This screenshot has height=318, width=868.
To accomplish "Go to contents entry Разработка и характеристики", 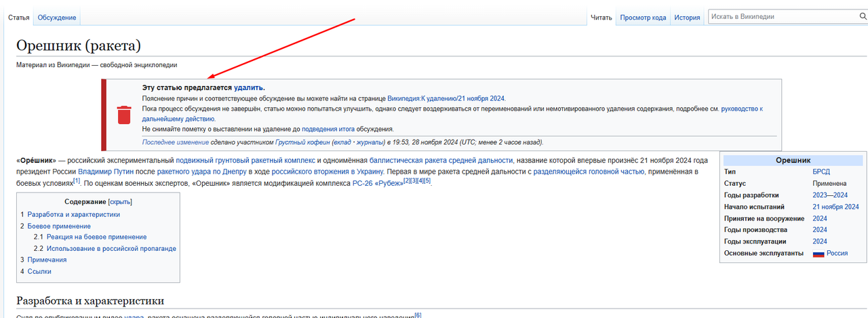I will [x=74, y=214].
